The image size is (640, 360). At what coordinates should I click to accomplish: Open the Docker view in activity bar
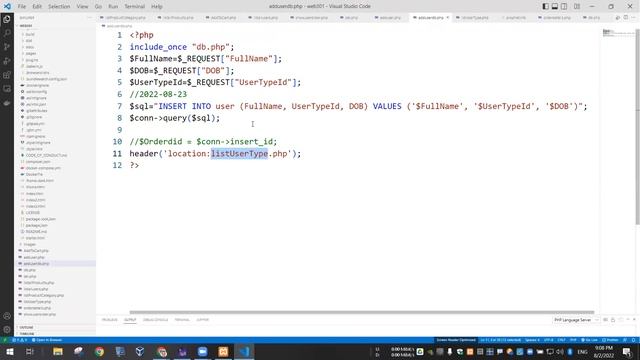click(x=7, y=103)
